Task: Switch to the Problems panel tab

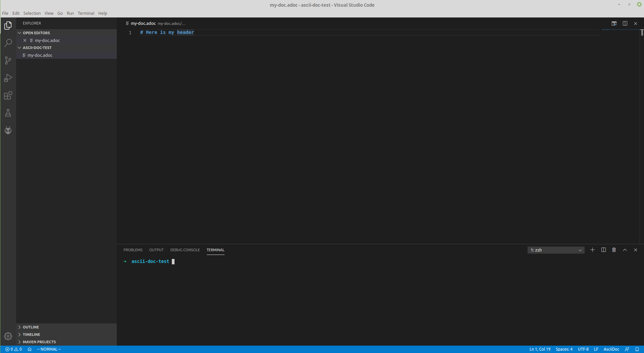Action: [x=133, y=250]
